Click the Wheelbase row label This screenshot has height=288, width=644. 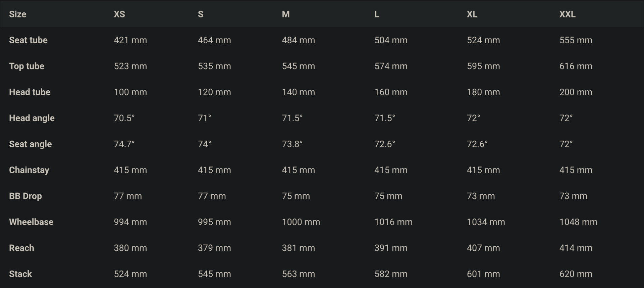(x=31, y=222)
